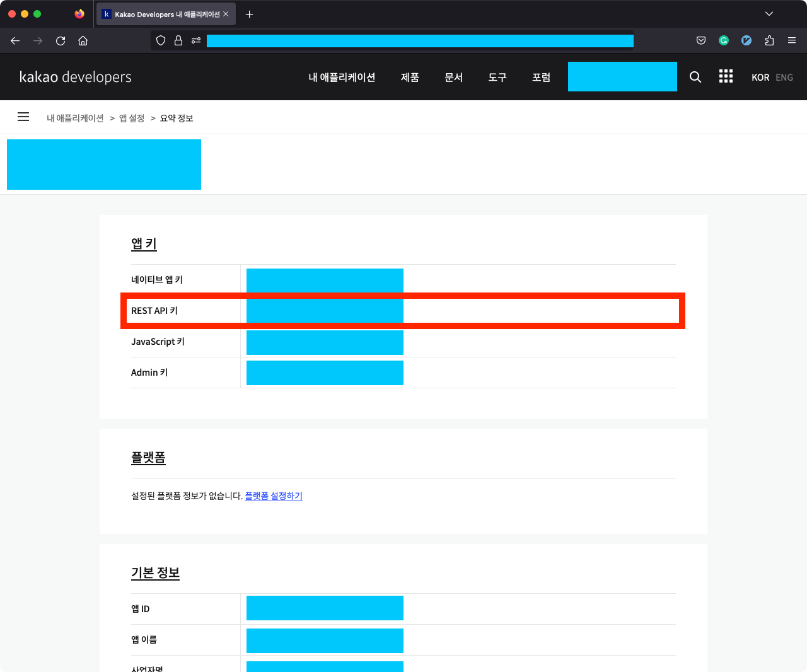Show site security lock information
Image resolution: width=807 pixels, height=672 pixels.
[x=178, y=40]
